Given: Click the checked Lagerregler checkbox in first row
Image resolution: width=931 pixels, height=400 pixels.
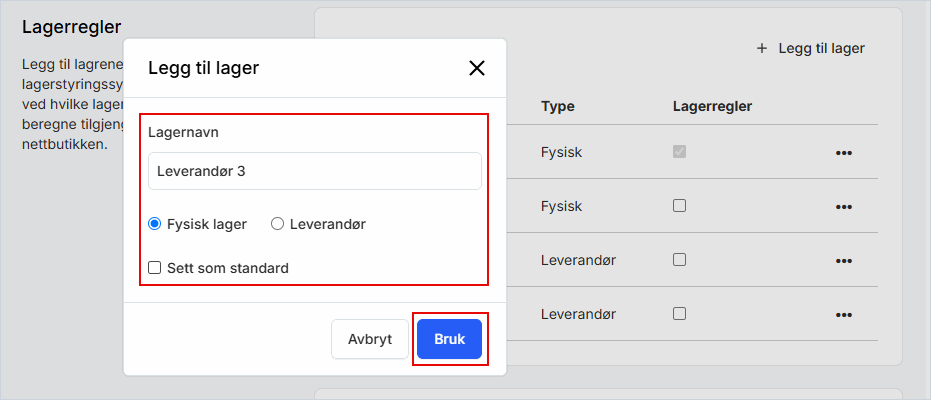Looking at the screenshot, I should (680, 152).
